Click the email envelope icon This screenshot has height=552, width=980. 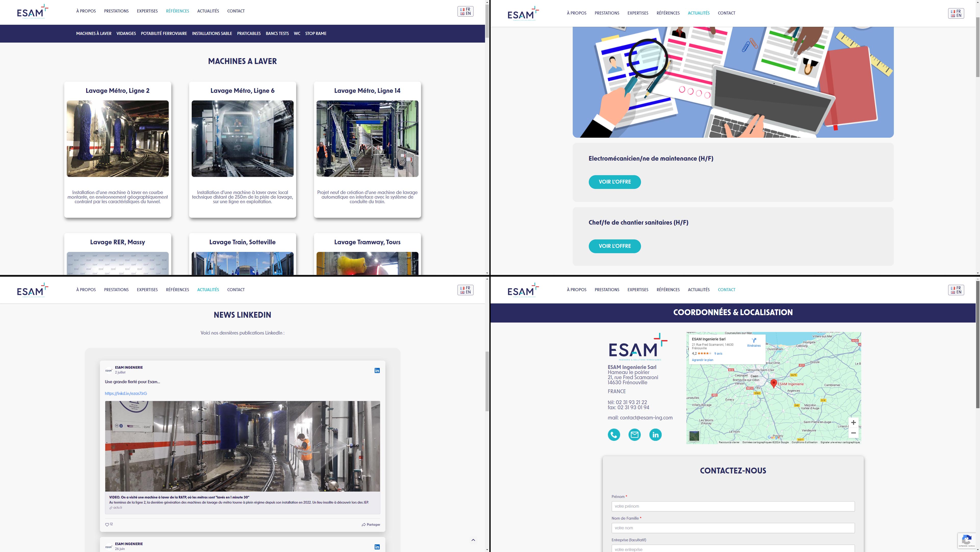(635, 434)
